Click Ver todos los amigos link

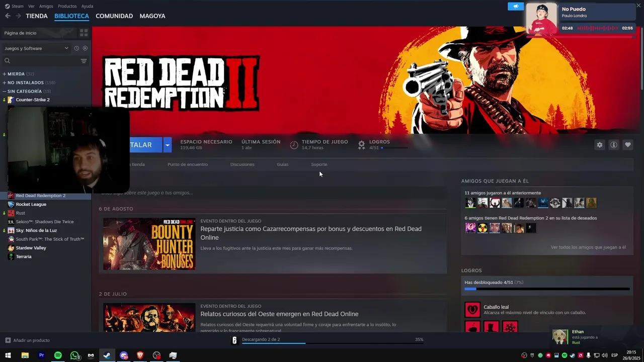coord(588,247)
